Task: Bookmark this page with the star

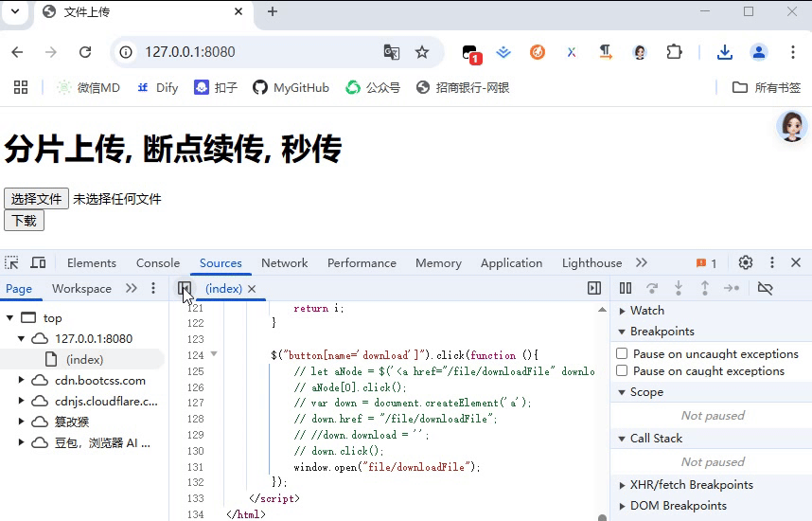Action: pos(422,52)
